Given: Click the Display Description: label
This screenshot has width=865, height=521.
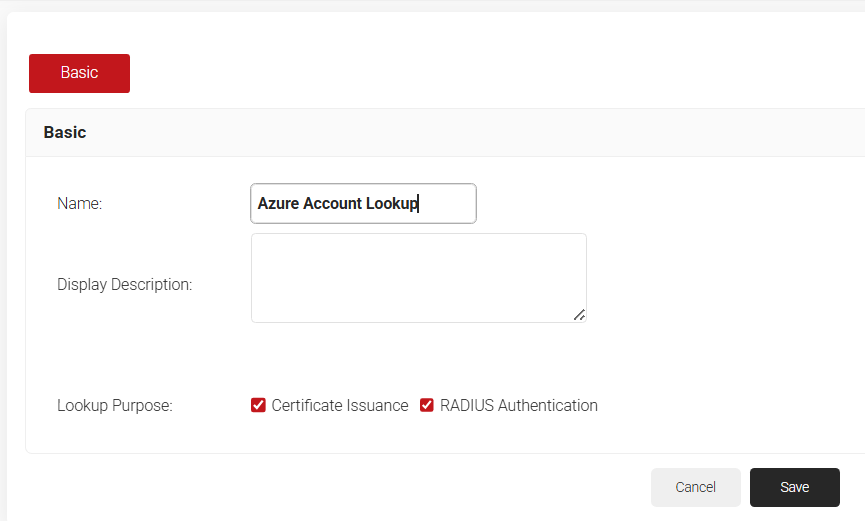Looking at the screenshot, I should (x=124, y=284).
